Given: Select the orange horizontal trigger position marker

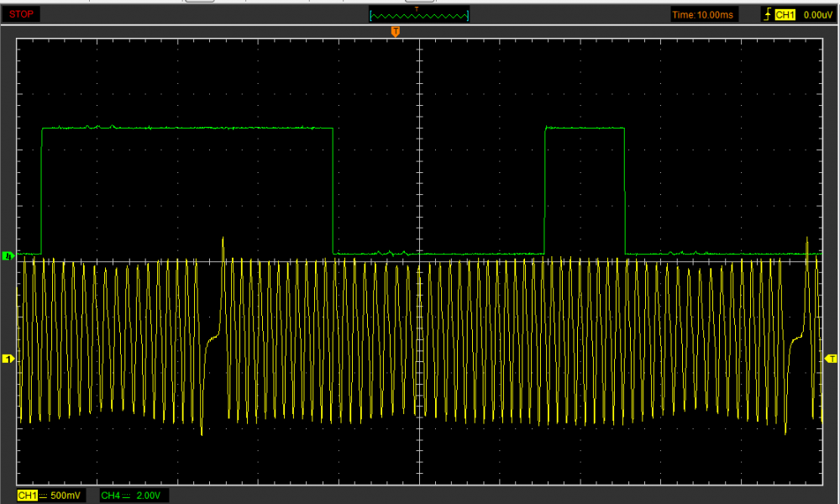Looking at the screenshot, I should click(395, 32).
